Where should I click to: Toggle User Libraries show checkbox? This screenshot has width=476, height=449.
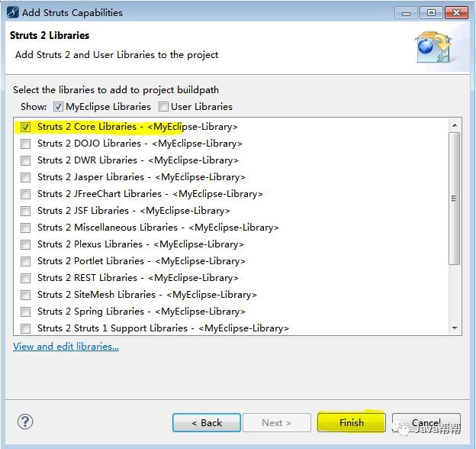coord(163,107)
